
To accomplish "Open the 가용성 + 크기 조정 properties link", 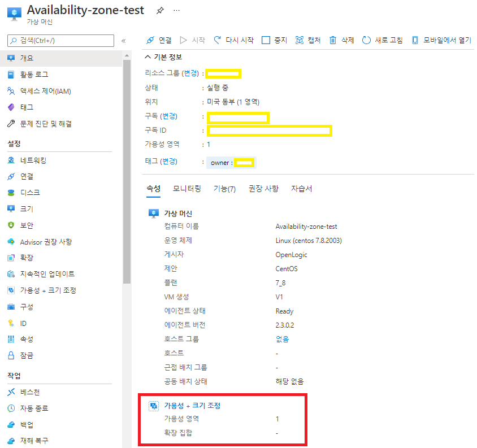I will [192, 406].
